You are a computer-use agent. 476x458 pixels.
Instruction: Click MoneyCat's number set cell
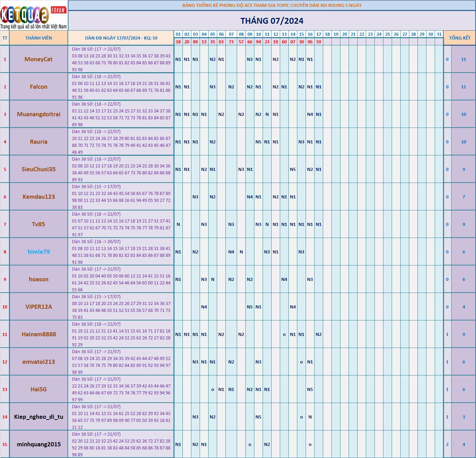pyautogui.click(x=121, y=59)
